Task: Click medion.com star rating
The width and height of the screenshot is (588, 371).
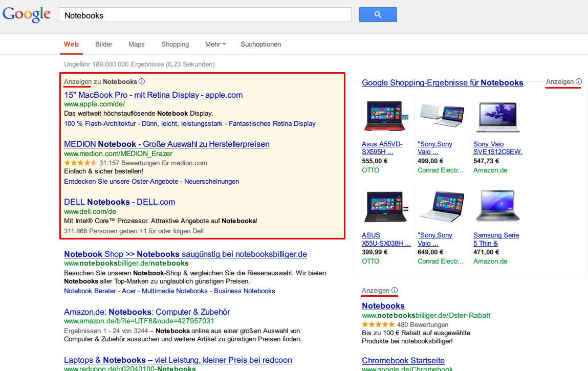Action: 80,163
